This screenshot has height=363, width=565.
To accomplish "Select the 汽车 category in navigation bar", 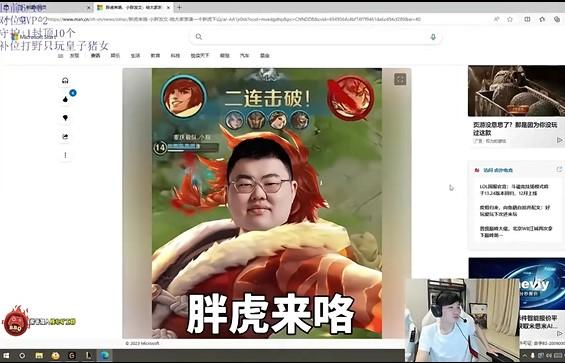I will (x=244, y=56).
